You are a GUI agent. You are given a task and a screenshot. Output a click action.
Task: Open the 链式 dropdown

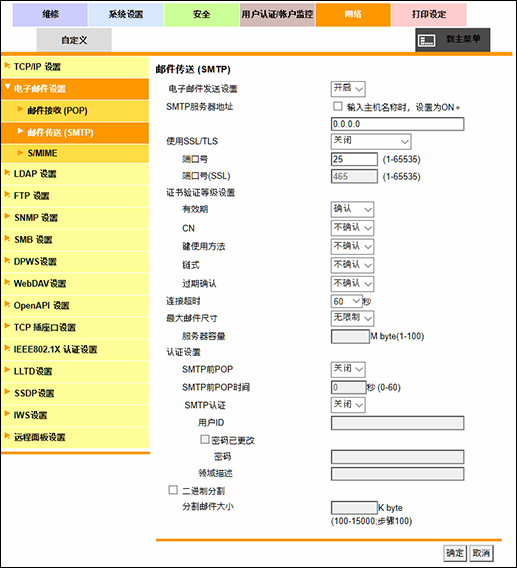pos(352,265)
